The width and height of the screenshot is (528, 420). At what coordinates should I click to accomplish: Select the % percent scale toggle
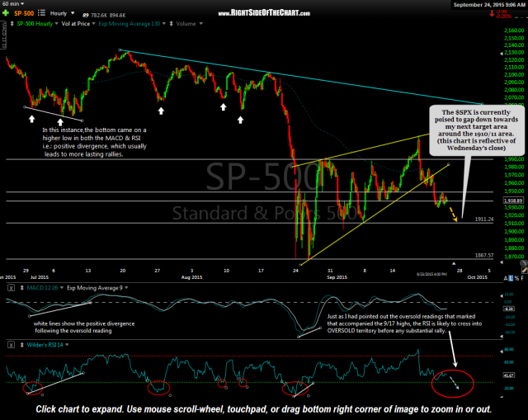(x=516, y=278)
